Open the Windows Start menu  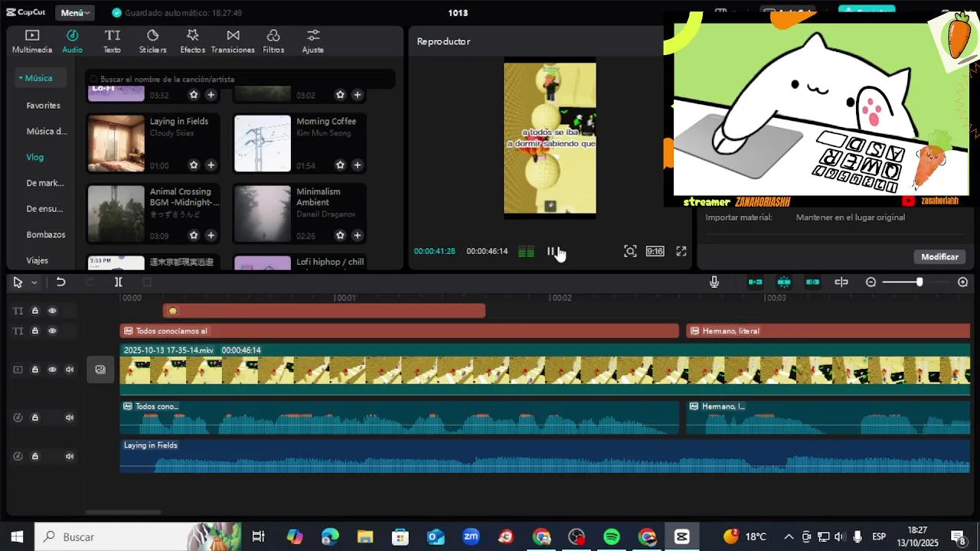pos(17,537)
